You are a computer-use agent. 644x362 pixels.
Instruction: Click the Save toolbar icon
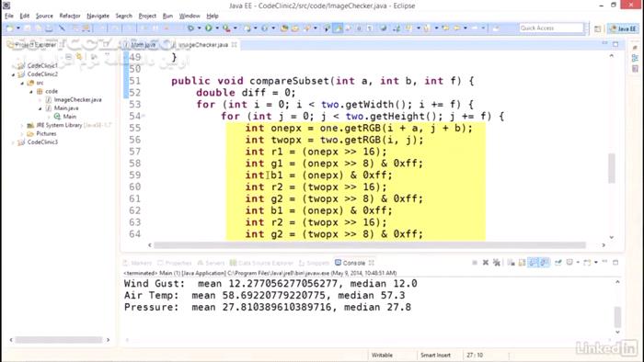click(x=27, y=28)
